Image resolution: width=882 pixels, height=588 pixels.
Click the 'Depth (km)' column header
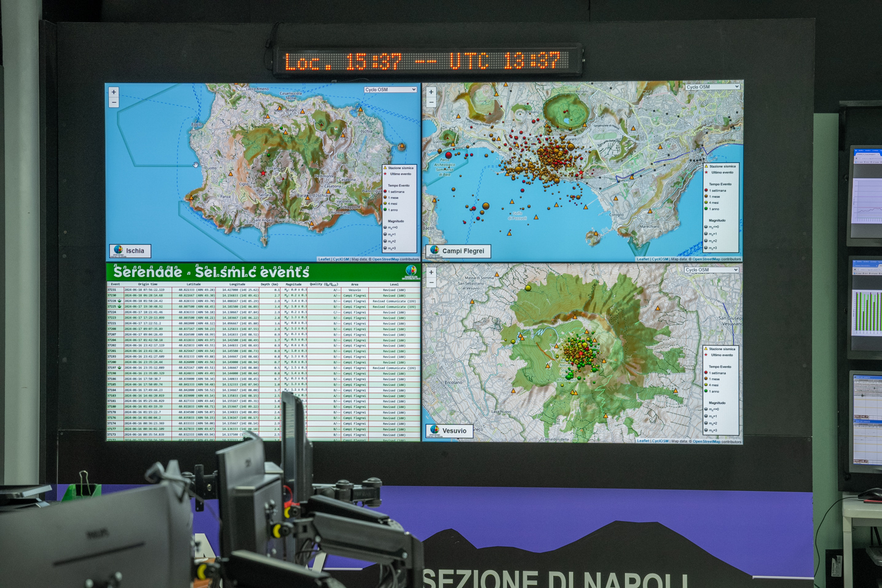(x=269, y=284)
